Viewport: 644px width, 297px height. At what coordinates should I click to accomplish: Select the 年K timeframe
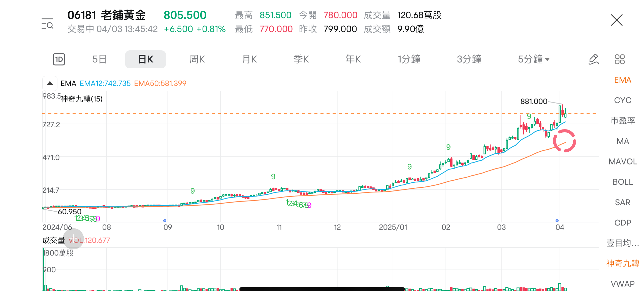[x=353, y=59]
